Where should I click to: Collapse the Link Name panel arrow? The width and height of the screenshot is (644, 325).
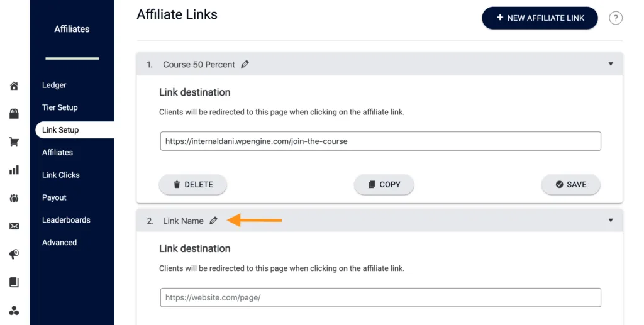point(611,221)
